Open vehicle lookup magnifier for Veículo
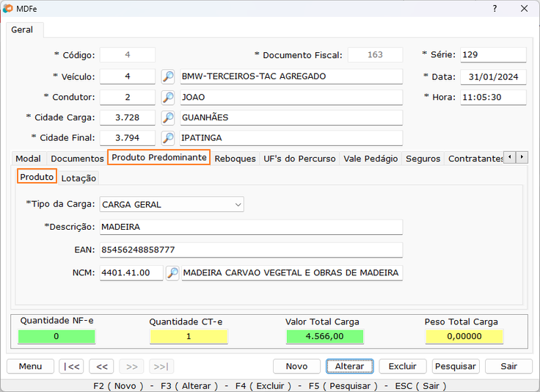 click(168, 76)
